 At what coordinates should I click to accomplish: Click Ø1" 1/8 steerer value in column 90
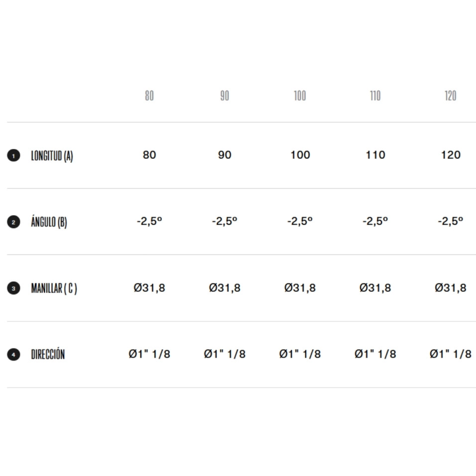tap(225, 354)
